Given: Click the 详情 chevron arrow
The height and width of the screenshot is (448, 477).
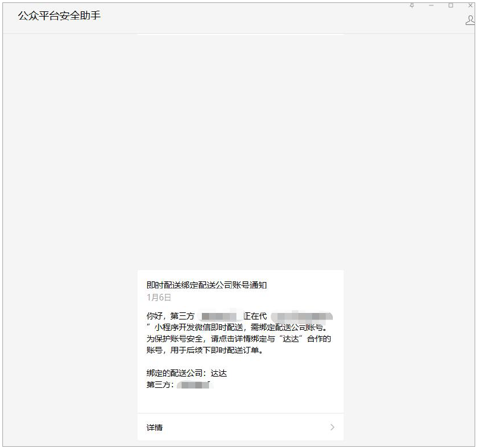Looking at the screenshot, I should (332, 427).
